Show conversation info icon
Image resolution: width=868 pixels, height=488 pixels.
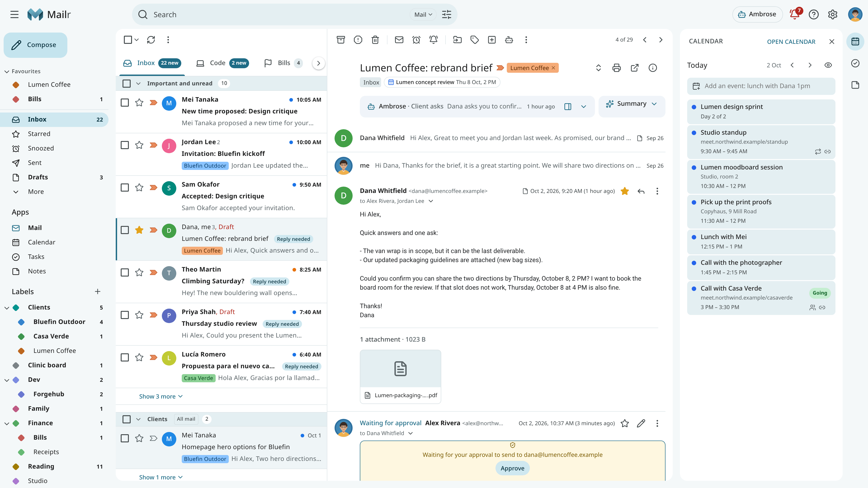pyautogui.click(x=653, y=68)
